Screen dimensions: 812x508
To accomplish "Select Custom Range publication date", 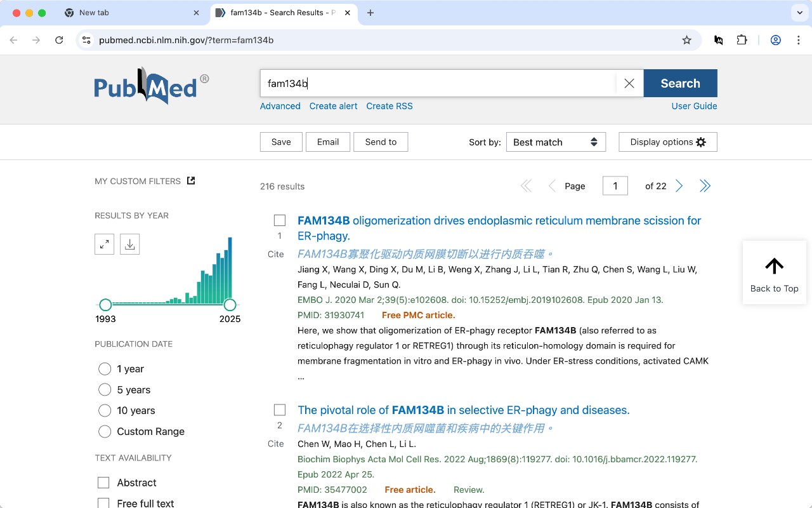I will 105,432.
